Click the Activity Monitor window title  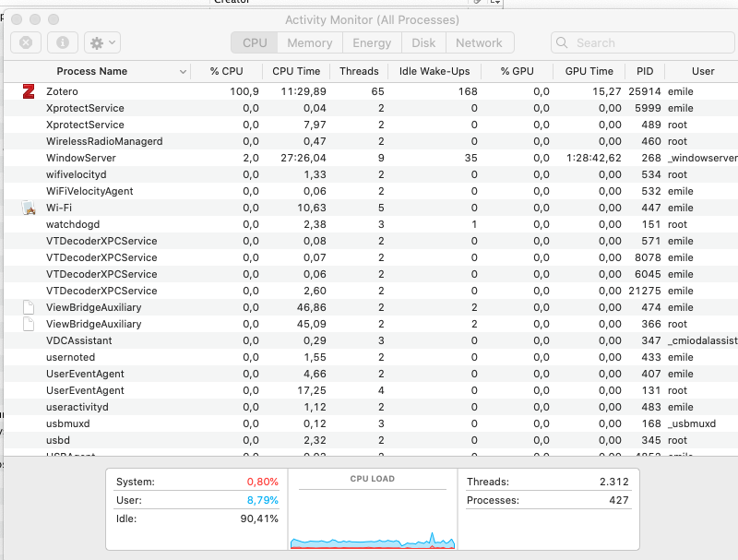tap(372, 19)
